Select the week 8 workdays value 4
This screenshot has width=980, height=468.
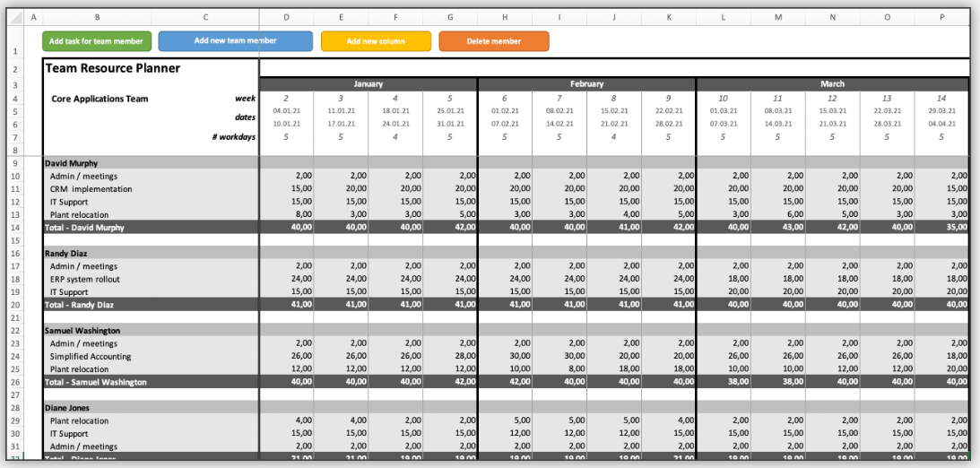click(x=614, y=137)
